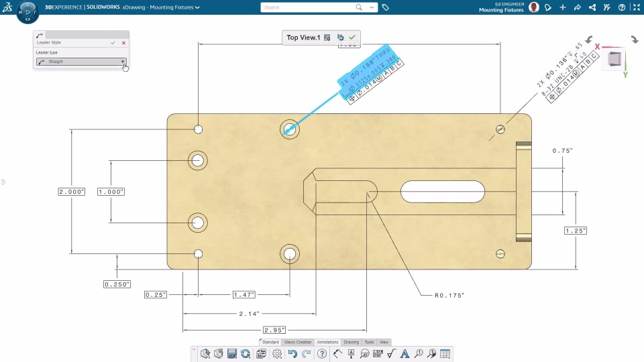644x362 pixels.
Task: Click the view orientation cube
Action: (x=614, y=59)
